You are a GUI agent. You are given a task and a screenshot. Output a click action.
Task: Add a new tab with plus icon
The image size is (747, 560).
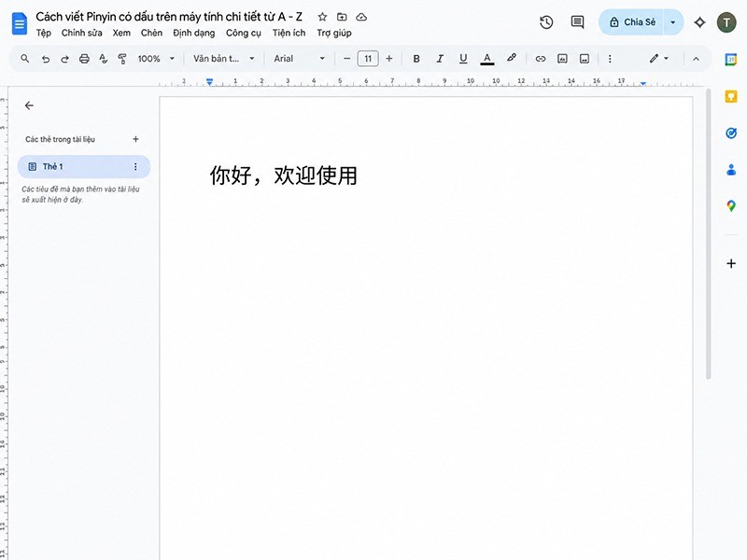(x=135, y=139)
